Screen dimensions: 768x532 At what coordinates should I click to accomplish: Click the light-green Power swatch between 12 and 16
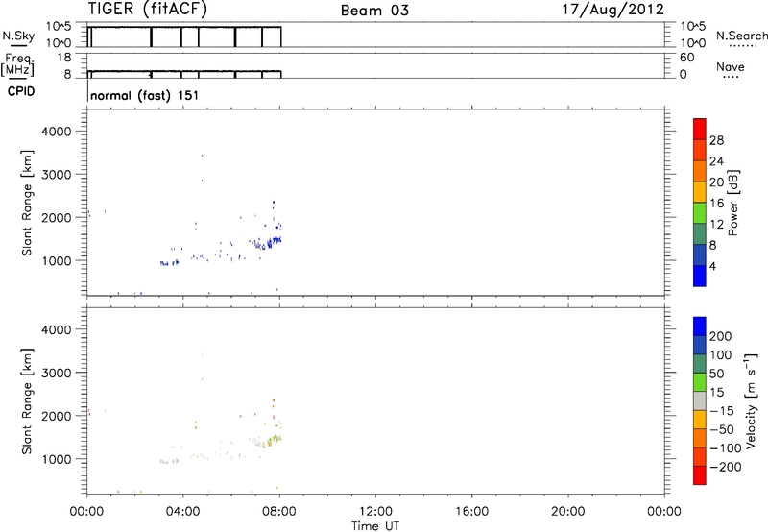click(x=700, y=213)
